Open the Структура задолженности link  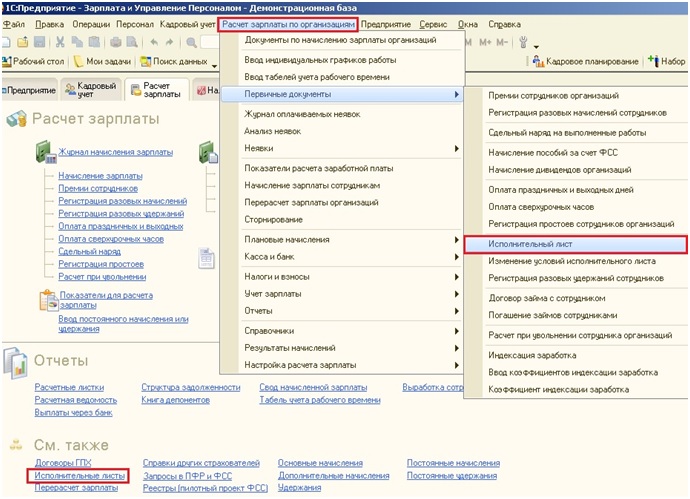(x=191, y=387)
